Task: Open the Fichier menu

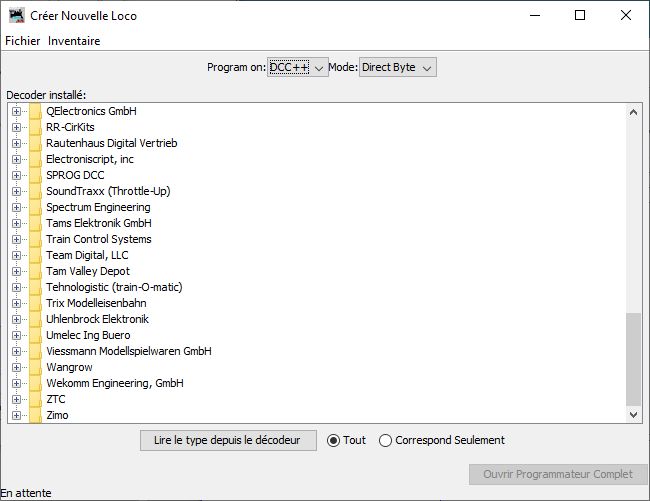Action: [22, 41]
